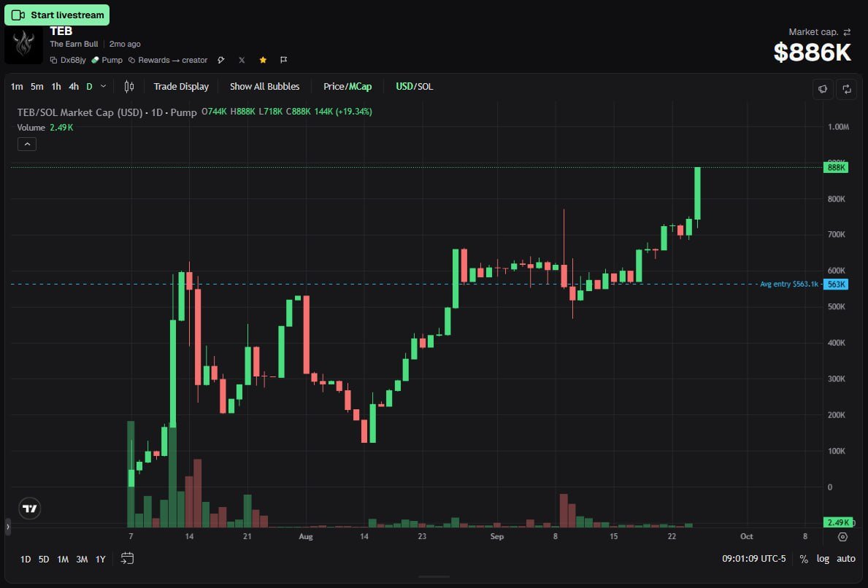Set range to 1Y
This screenshot has height=588, width=868.
tap(100, 560)
